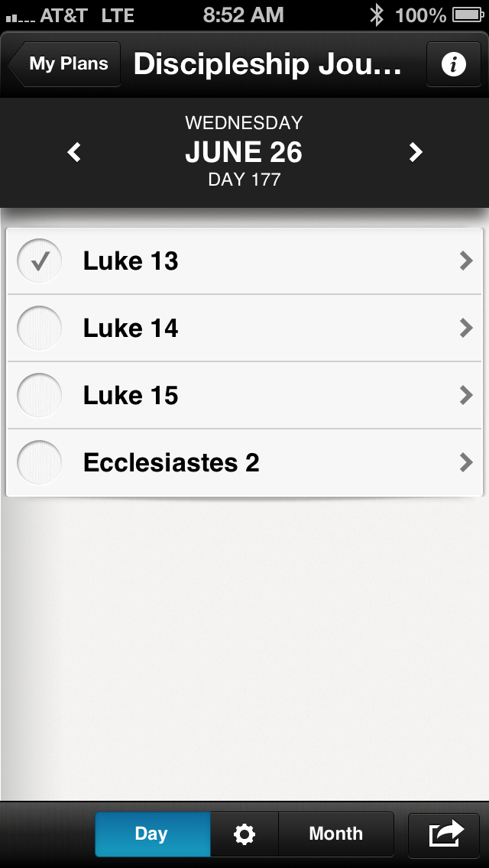Open Luke 13 chevron arrow
The image size is (489, 868).
pyautogui.click(x=466, y=261)
